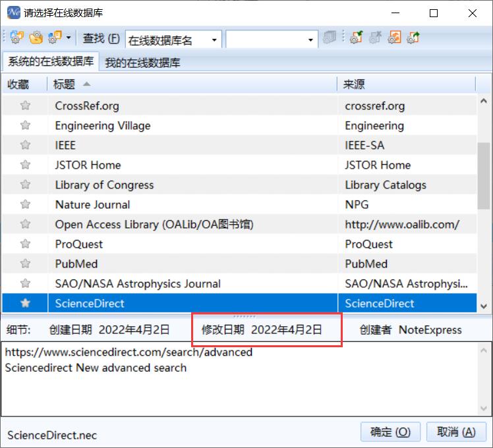Sort by the 标题 column header
Viewport: 493px width, 448px height.
192,84
